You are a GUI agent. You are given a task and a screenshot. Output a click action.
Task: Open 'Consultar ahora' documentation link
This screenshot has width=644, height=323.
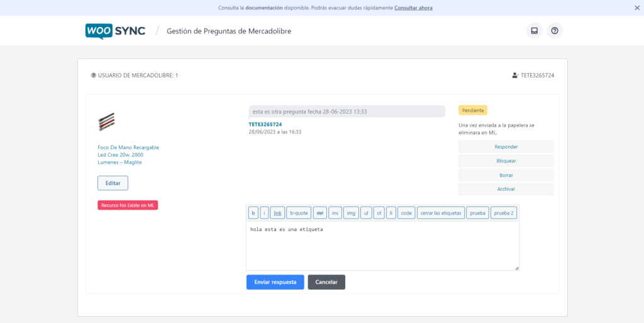pos(413,8)
